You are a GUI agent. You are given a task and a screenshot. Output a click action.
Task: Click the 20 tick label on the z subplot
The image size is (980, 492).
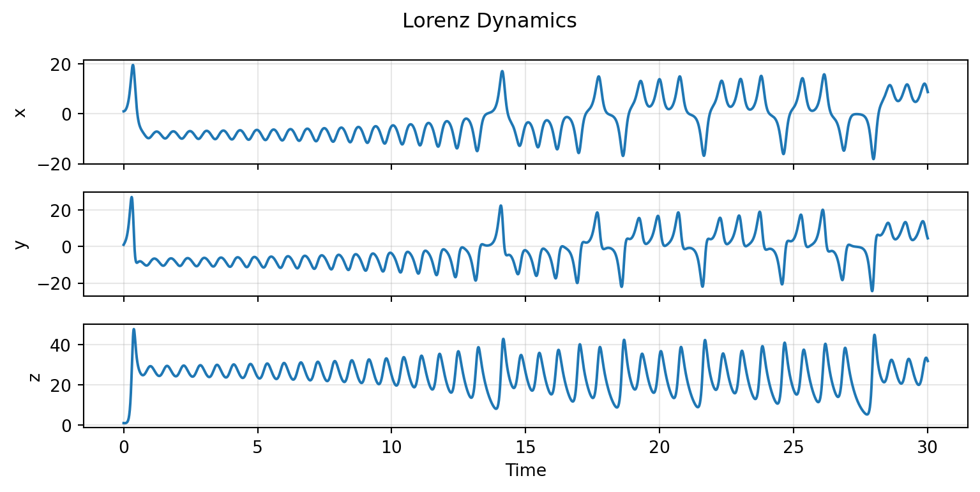tap(66, 385)
